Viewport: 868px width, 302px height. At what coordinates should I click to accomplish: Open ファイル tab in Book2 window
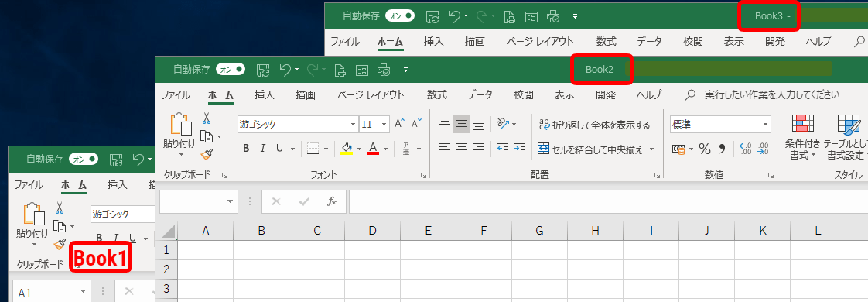[176, 94]
